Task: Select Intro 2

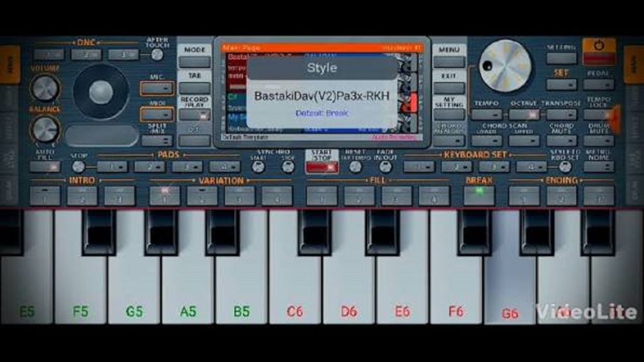Action: (x=82, y=195)
